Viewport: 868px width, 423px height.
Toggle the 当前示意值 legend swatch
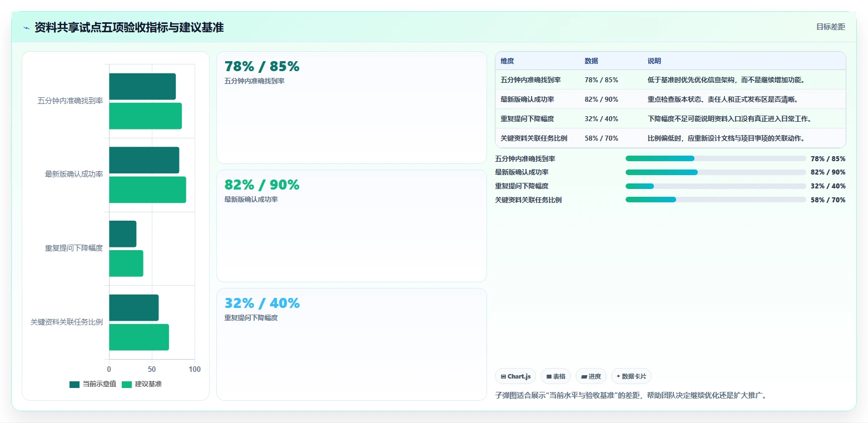(75, 384)
